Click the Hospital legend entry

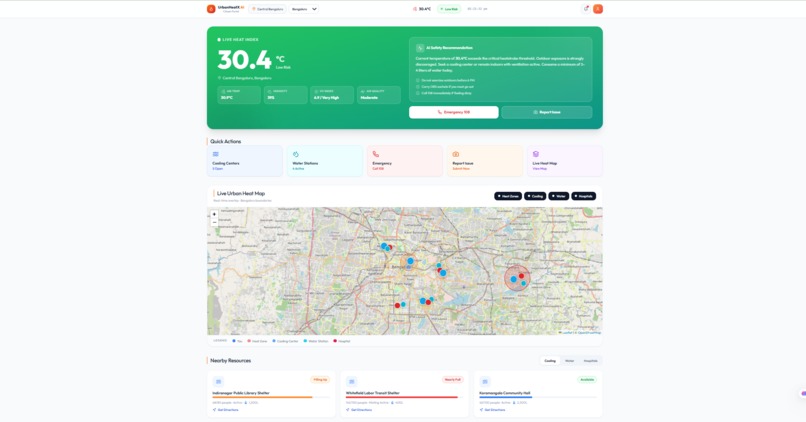coord(342,341)
